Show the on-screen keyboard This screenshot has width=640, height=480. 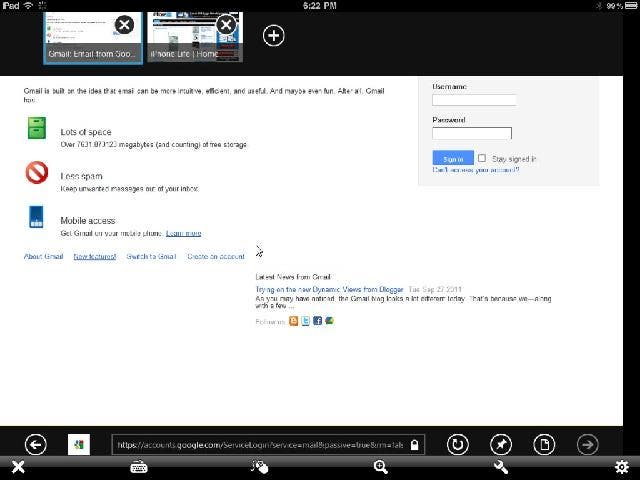tap(139, 467)
